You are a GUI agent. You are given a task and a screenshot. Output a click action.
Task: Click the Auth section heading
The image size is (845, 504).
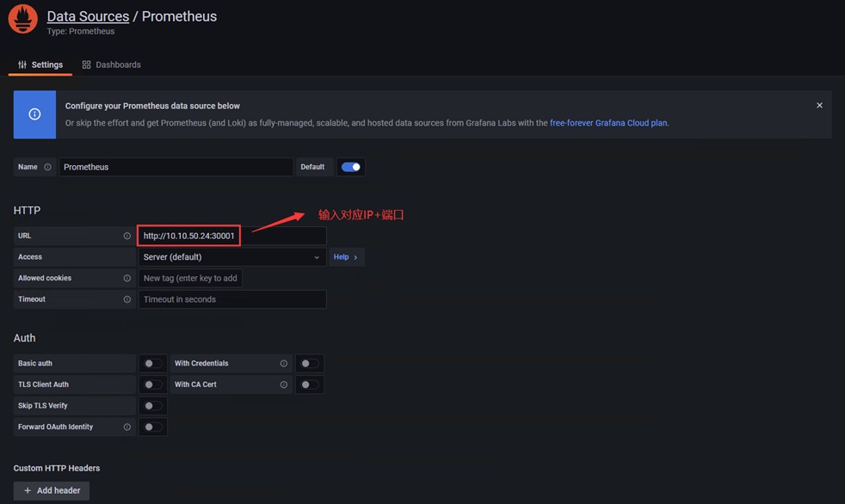[24, 338]
